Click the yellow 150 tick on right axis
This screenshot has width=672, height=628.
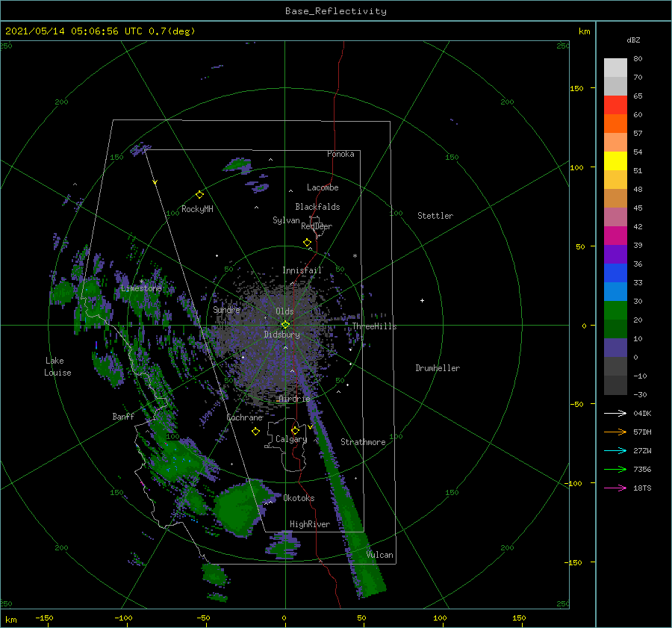coord(576,88)
